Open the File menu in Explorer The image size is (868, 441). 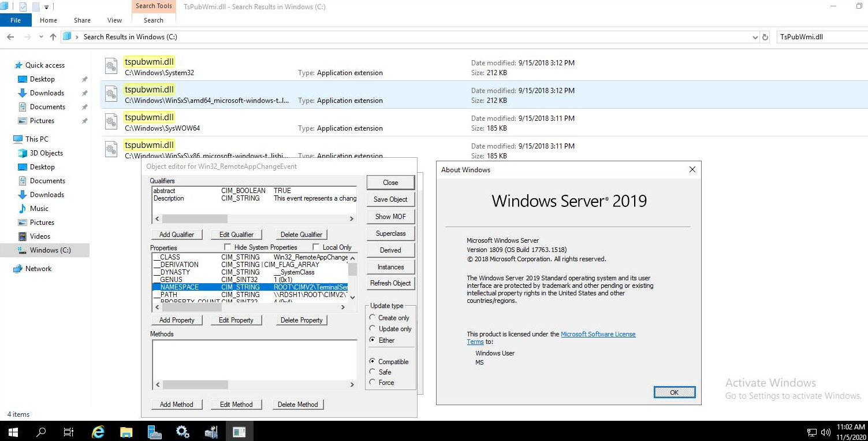15,20
